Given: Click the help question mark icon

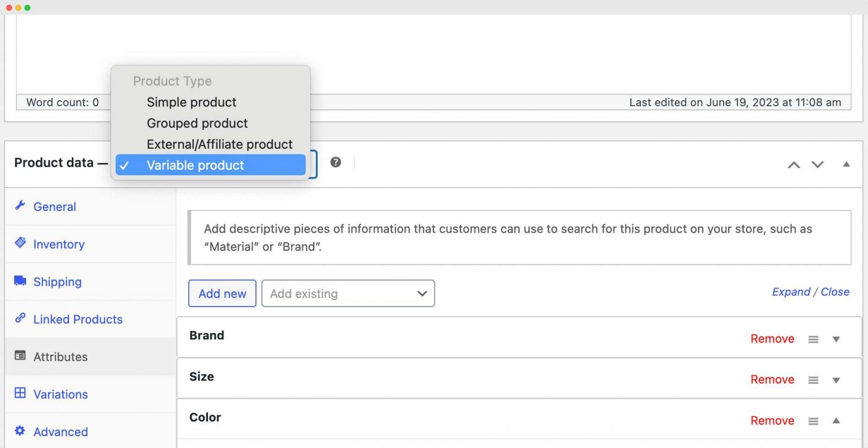Looking at the screenshot, I should (336, 162).
